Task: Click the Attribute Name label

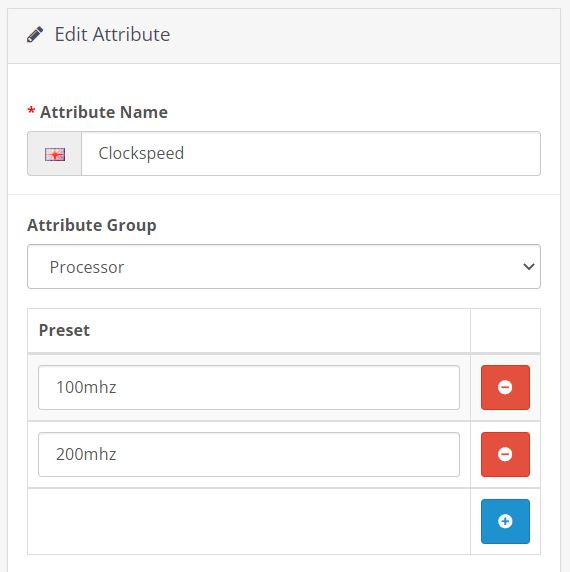Action: pos(104,112)
